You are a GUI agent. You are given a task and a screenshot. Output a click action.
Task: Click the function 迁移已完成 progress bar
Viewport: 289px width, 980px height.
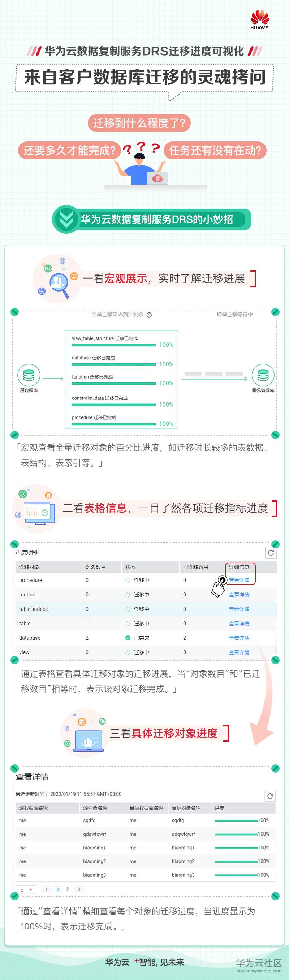tap(114, 384)
